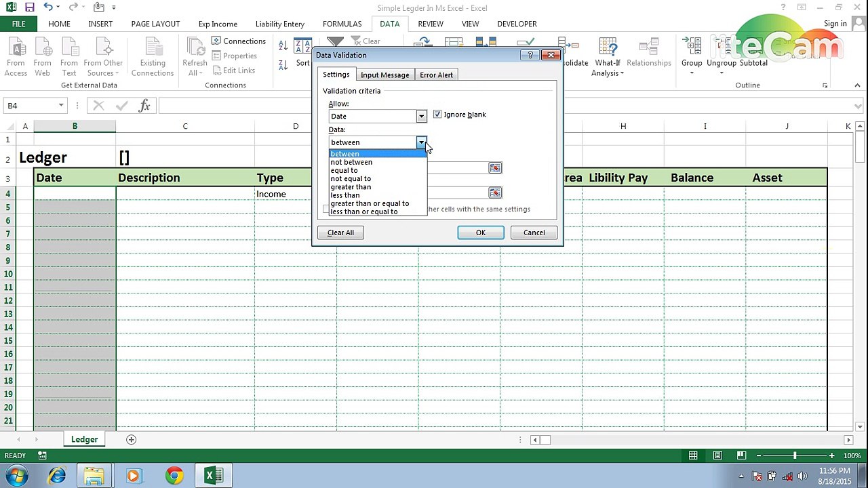Open Google Chrome from taskbar
The width and height of the screenshot is (868, 488).
coord(174,476)
